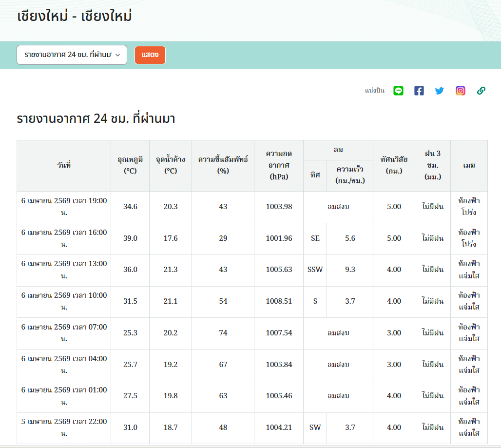Click the รายงานอากาศ 24 ชม. ที่ผ่านมา heading
Viewport: 501px width, 448px height.
(96, 118)
